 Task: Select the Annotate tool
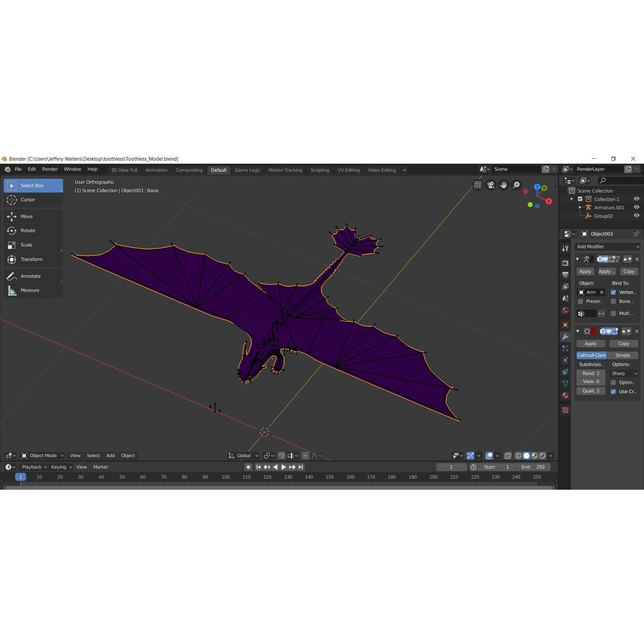(33, 276)
